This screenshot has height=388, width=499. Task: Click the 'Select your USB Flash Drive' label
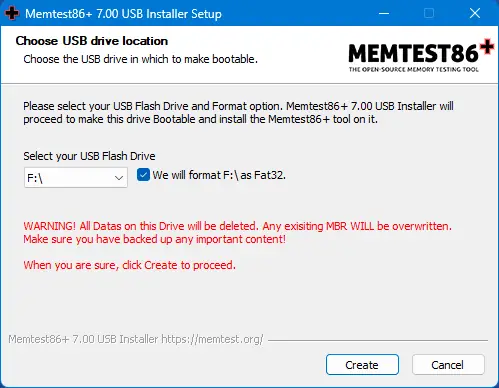pyautogui.click(x=89, y=156)
